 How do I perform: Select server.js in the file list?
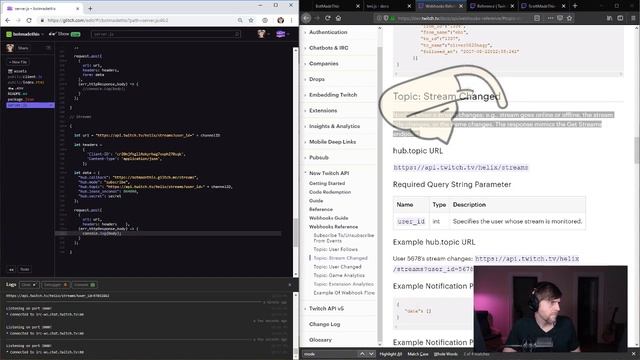click(30, 105)
